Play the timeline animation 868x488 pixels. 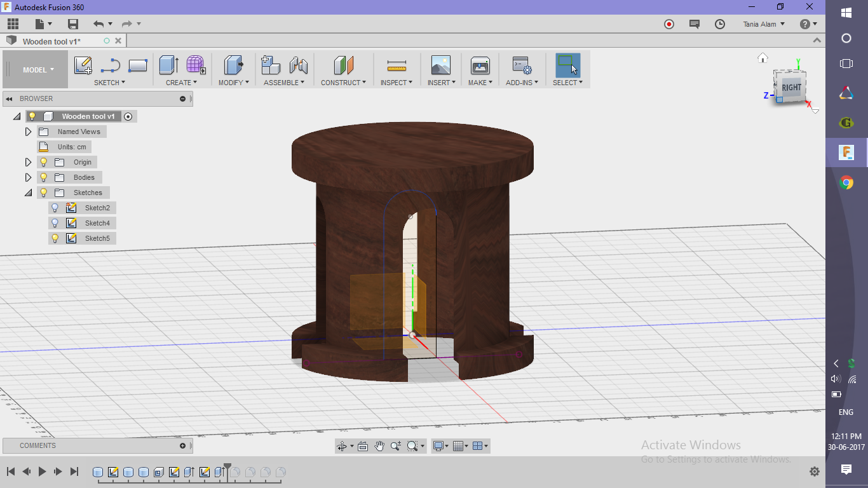[x=43, y=471]
